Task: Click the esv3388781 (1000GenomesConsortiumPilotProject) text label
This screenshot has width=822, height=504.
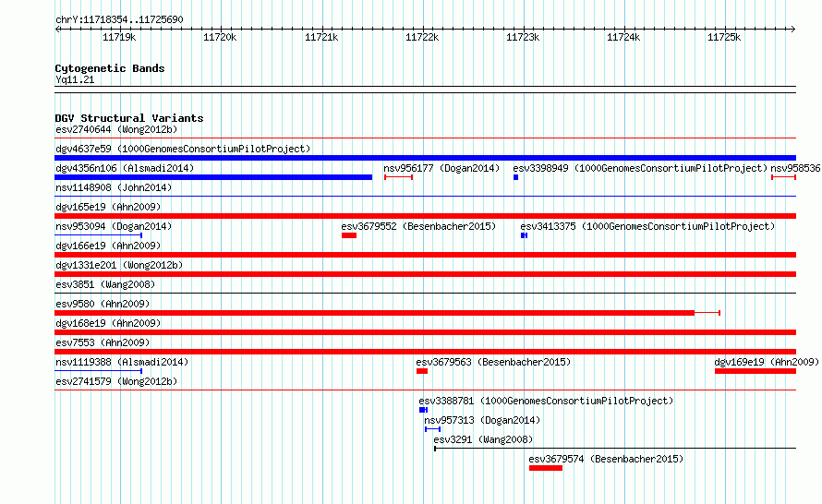Action: click(x=546, y=401)
